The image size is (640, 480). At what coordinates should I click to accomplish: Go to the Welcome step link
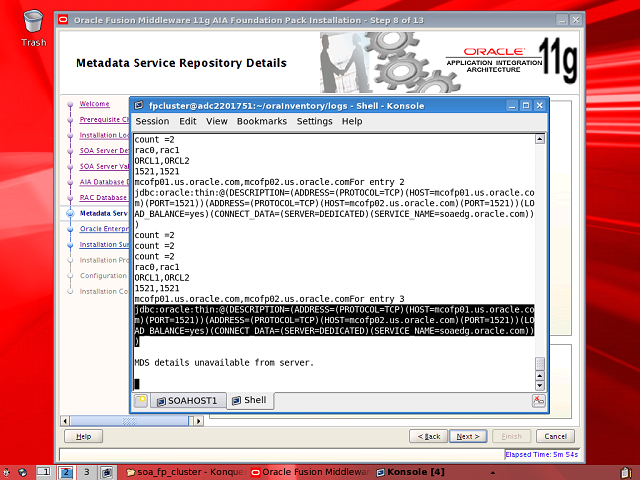pos(94,103)
